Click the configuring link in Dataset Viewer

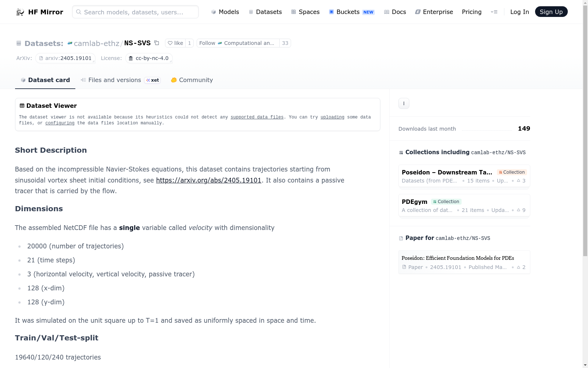[x=60, y=123]
